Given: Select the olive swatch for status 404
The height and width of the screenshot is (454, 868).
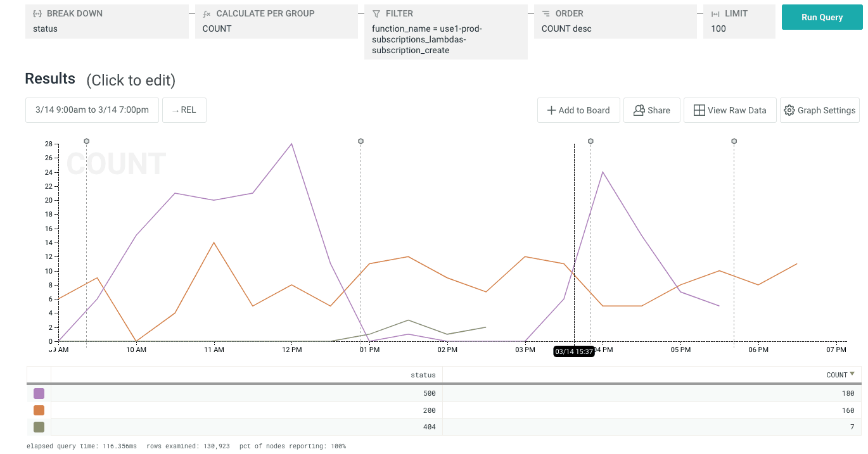Looking at the screenshot, I should pyautogui.click(x=39, y=427).
